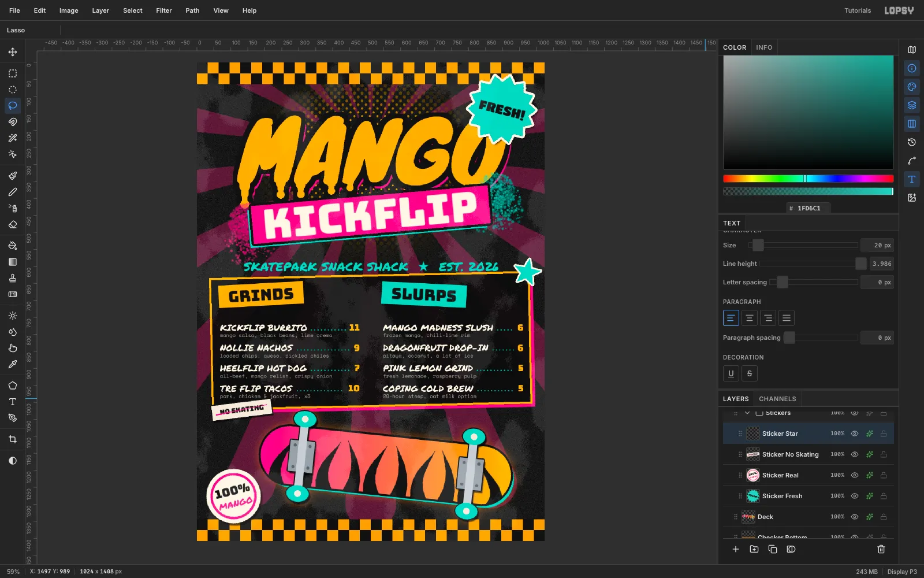This screenshot has height=578, width=924.
Task: Select the Pen tool
Action: [x=13, y=418]
